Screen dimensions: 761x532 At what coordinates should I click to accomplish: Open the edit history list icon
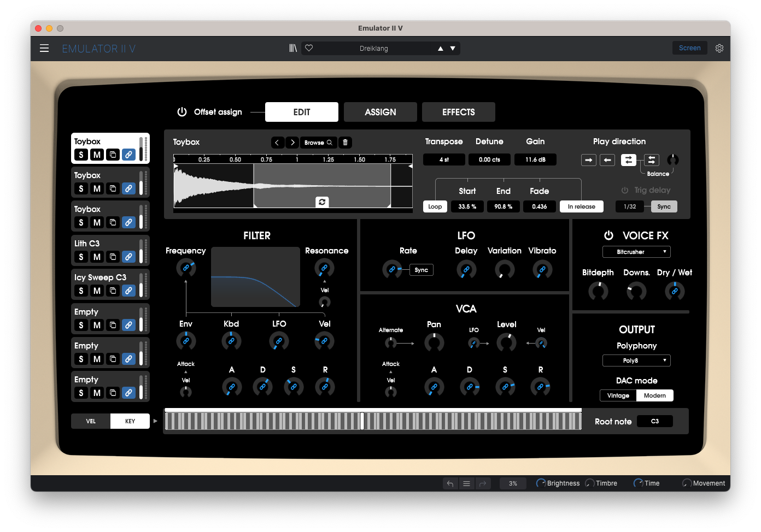(x=466, y=483)
